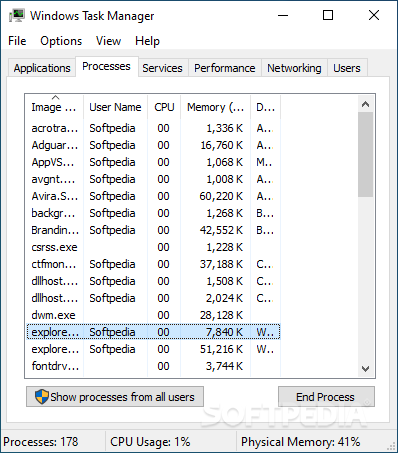Viewport: 398px width, 453px height.
Task: Click the 37,188 K memory value
Action: point(221,264)
